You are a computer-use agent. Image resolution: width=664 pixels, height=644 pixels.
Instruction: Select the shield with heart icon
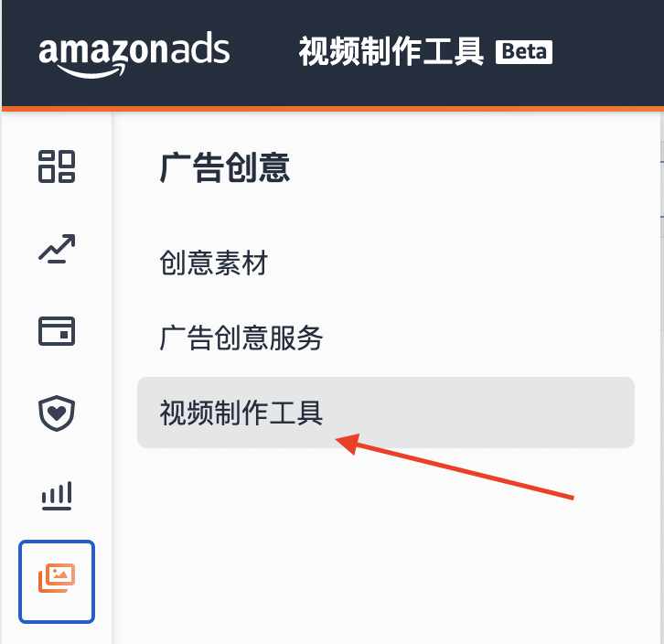coord(57,413)
